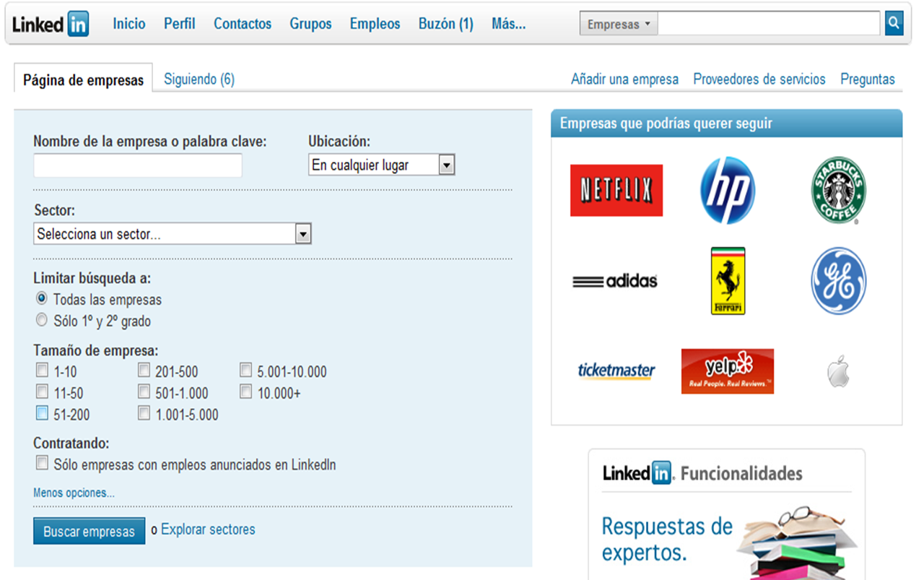924x580 pixels.
Task: Check the 201-500 company size box
Action: (144, 371)
